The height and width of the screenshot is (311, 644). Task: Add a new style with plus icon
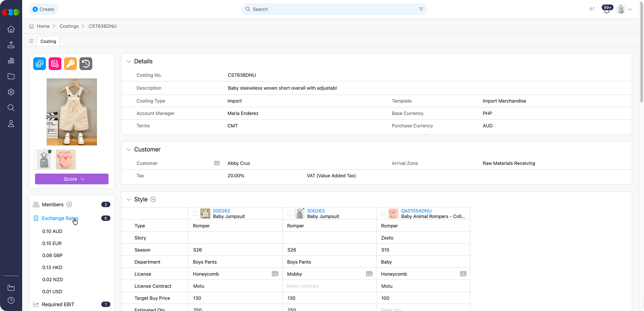pos(153,199)
